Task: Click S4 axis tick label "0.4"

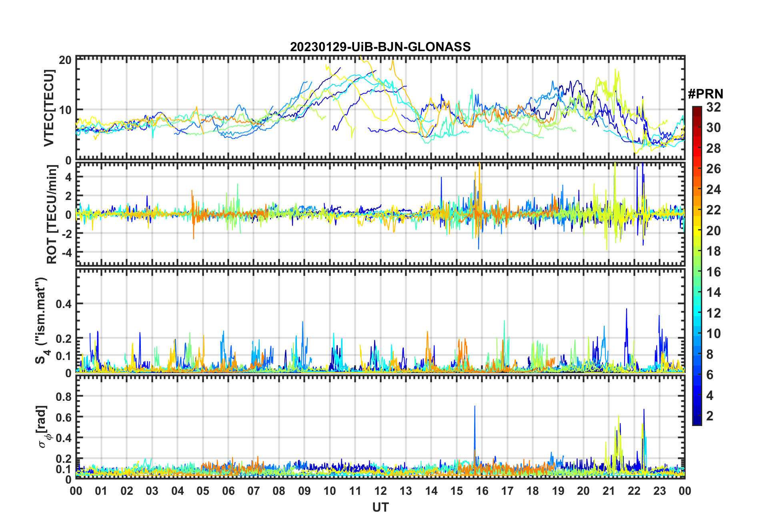Action: (64, 304)
